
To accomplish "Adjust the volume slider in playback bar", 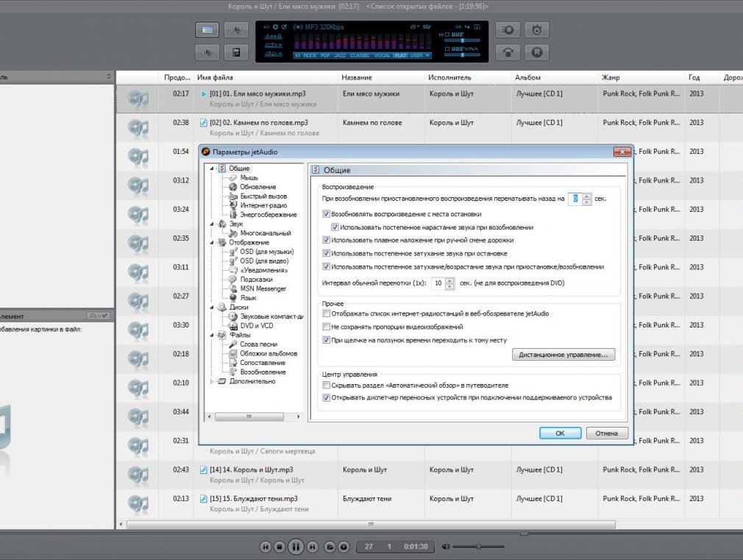I will point(477,547).
